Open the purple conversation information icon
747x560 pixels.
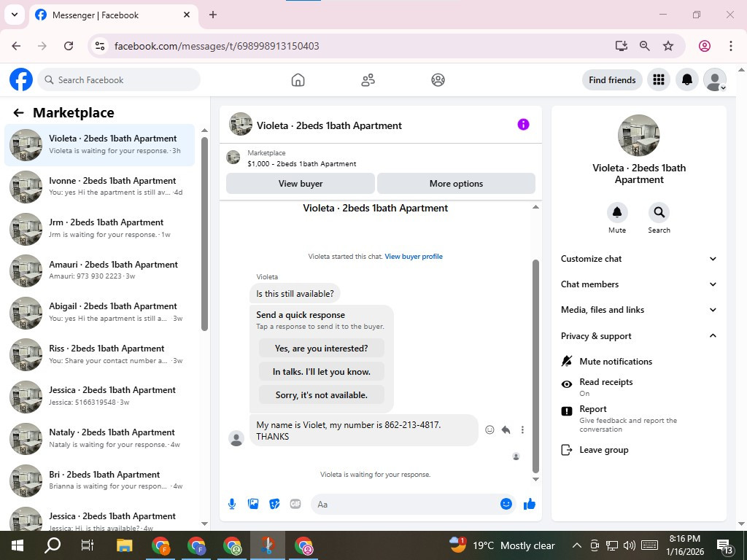coord(523,124)
